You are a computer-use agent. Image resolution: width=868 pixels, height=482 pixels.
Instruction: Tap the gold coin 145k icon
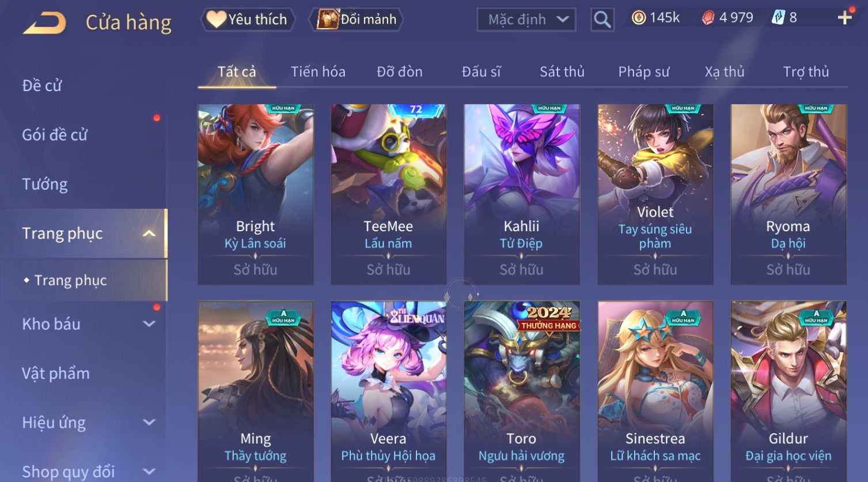pyautogui.click(x=638, y=18)
